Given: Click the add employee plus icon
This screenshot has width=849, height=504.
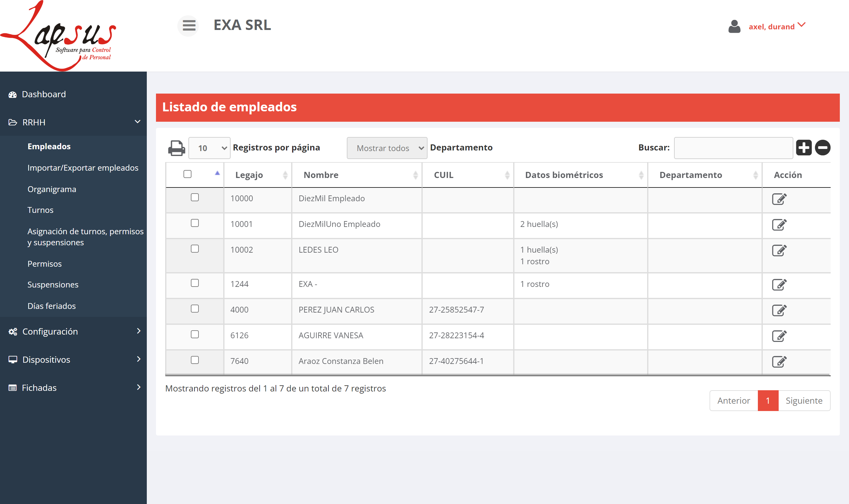Looking at the screenshot, I should coord(803,148).
